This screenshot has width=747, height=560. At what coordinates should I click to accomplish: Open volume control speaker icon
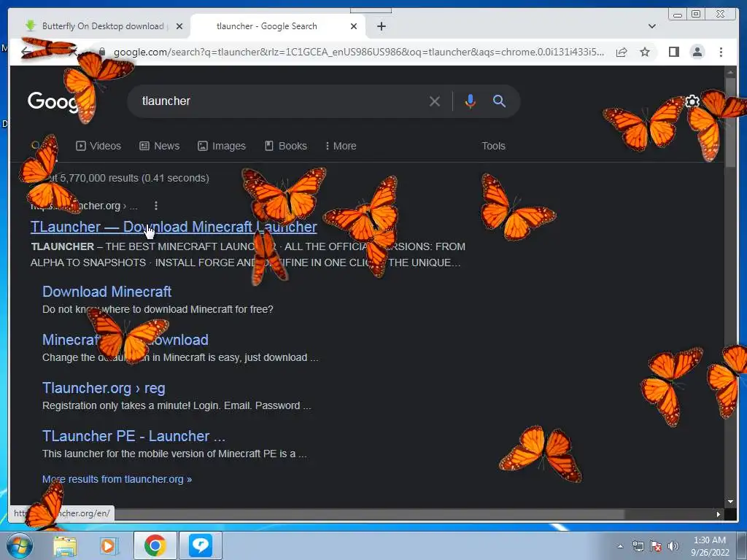[673, 546]
